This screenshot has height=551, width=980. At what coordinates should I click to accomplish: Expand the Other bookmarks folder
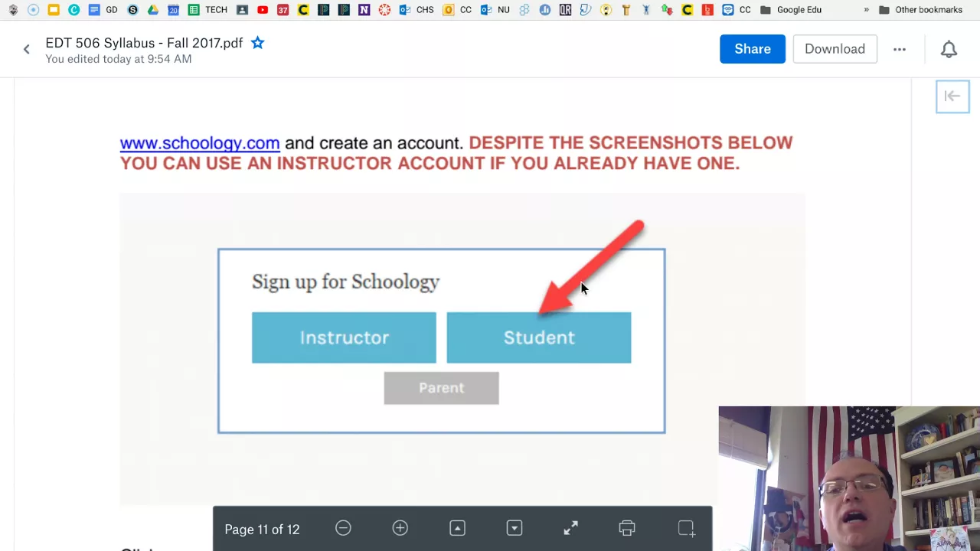921,10
